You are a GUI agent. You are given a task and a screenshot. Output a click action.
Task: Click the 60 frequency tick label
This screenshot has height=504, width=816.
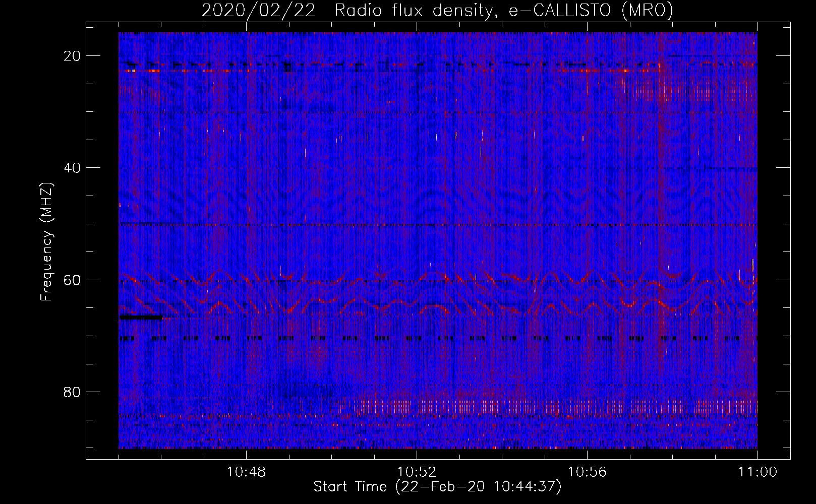click(x=73, y=280)
